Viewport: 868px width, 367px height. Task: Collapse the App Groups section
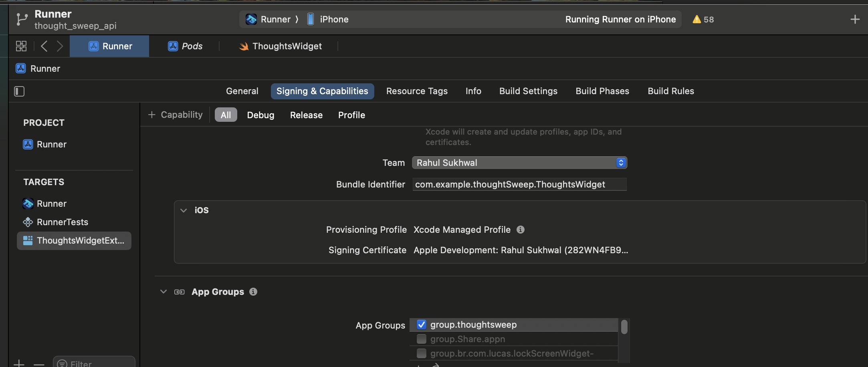[163, 292]
